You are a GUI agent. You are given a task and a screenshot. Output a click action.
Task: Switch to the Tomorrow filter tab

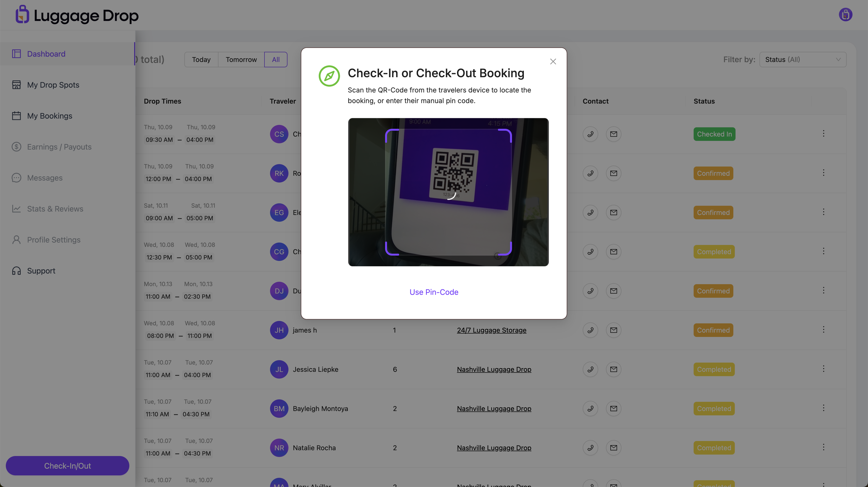click(x=241, y=60)
